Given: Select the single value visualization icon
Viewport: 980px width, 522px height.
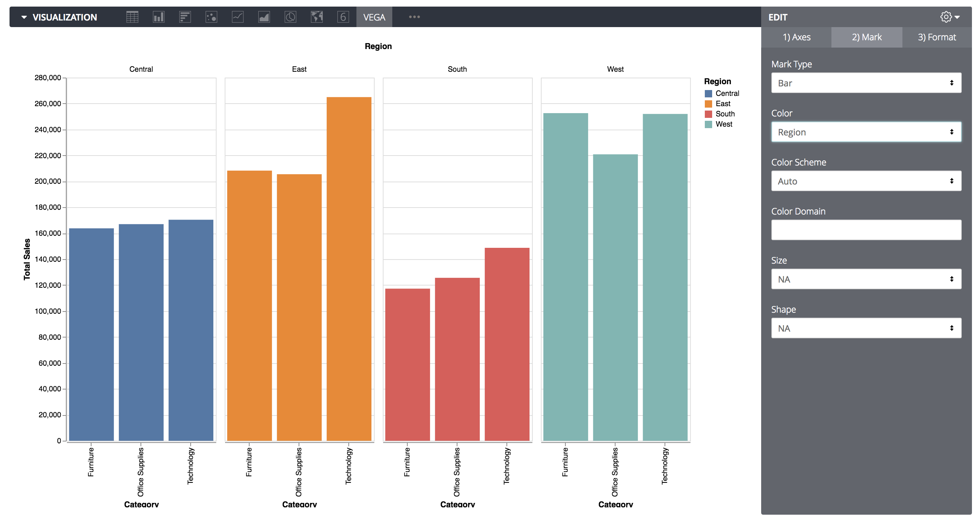Looking at the screenshot, I should coord(343,17).
